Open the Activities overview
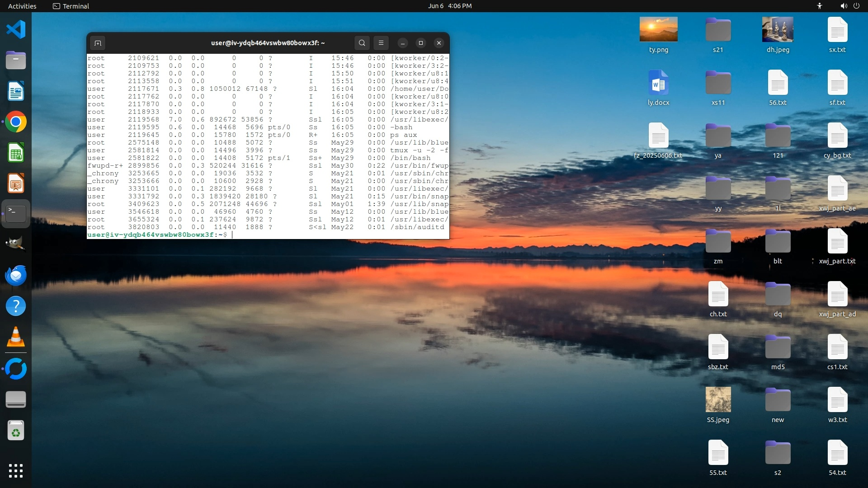Screen dimensions: 868x488 [x=22, y=6]
